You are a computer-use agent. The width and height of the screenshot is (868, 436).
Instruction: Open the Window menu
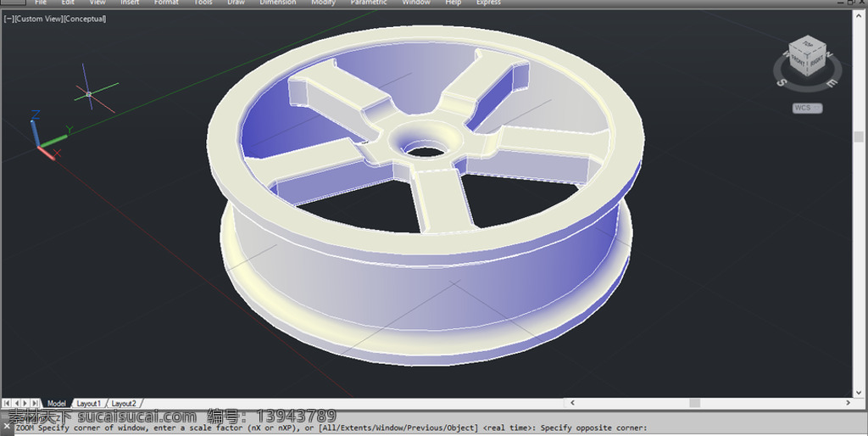(x=416, y=3)
